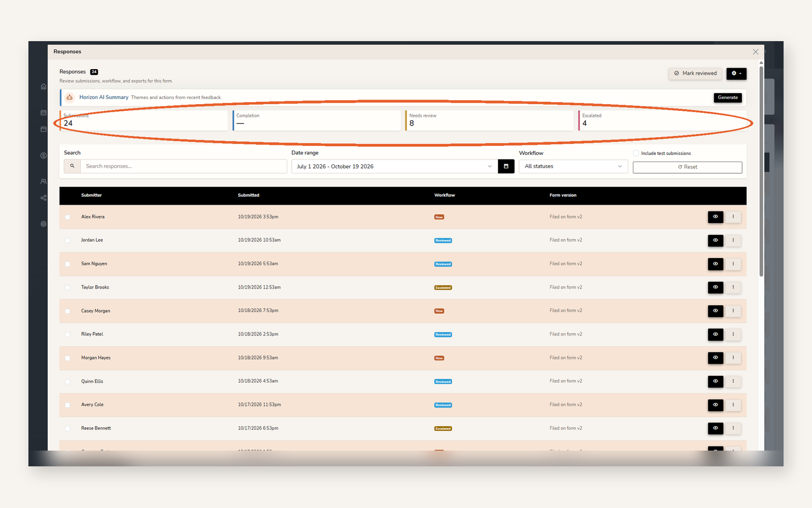
Task: Open Sam Nguyen's response via eye icon
Action: coord(716,264)
